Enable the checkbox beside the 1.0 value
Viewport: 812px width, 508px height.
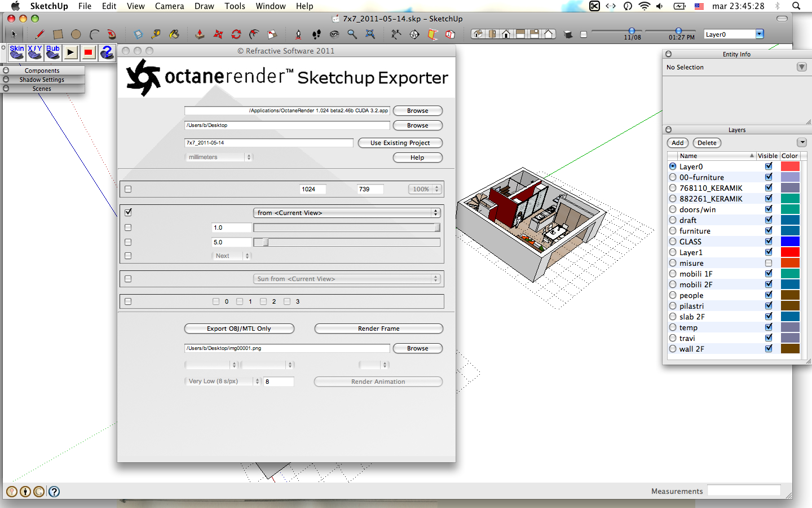128,227
